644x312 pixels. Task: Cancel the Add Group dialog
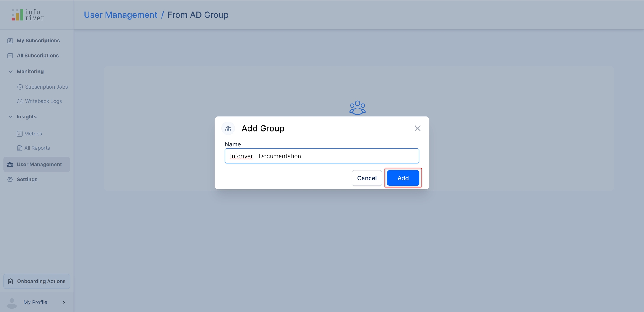[x=367, y=178]
